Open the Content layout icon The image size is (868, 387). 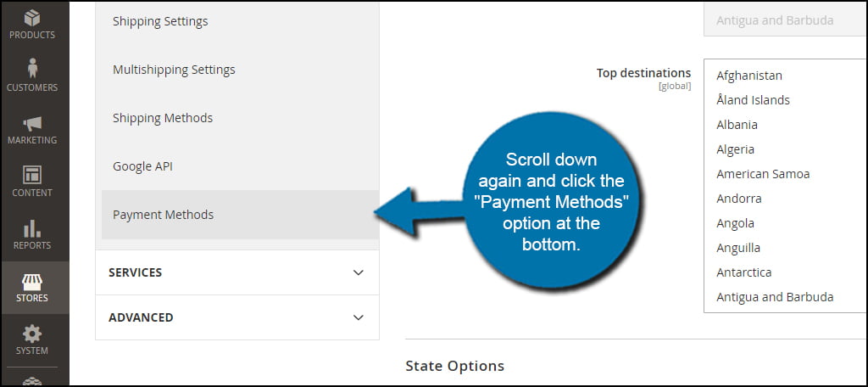point(32,175)
